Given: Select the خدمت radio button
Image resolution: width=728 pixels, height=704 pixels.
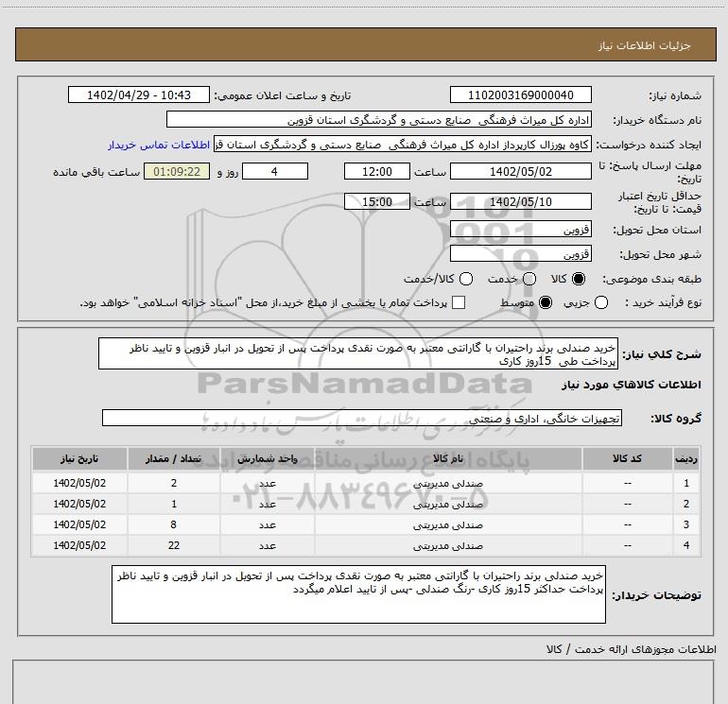Looking at the screenshot, I should point(529,279).
